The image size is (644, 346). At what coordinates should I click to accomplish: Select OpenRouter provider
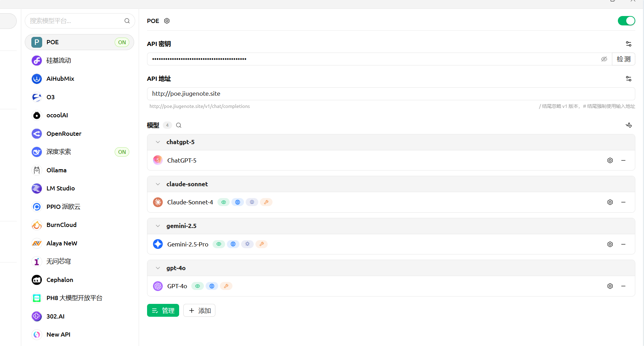79,134
